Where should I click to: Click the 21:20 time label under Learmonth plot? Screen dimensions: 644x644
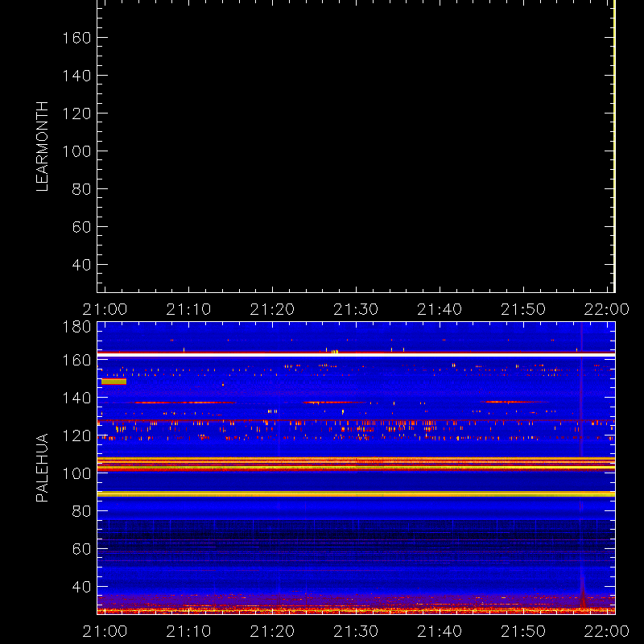(x=272, y=309)
